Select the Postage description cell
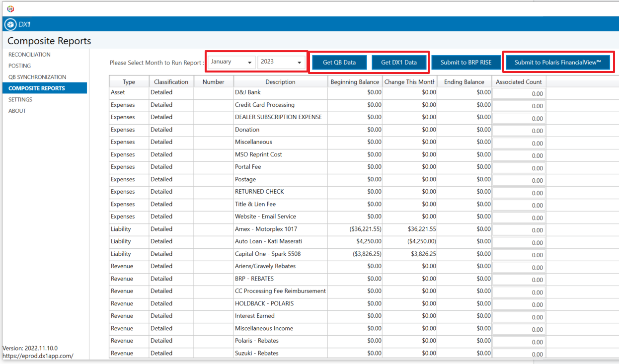The height and width of the screenshot is (364, 619). point(281,179)
